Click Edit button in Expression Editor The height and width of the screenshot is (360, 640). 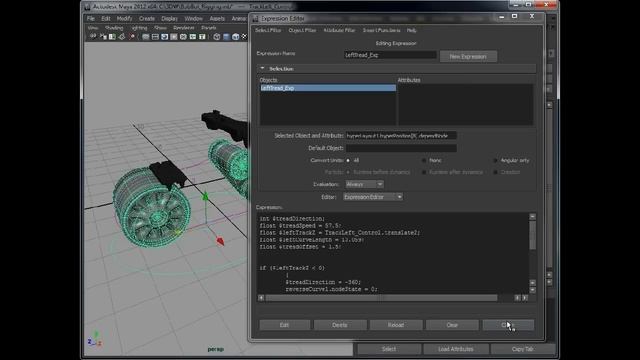pos(284,325)
